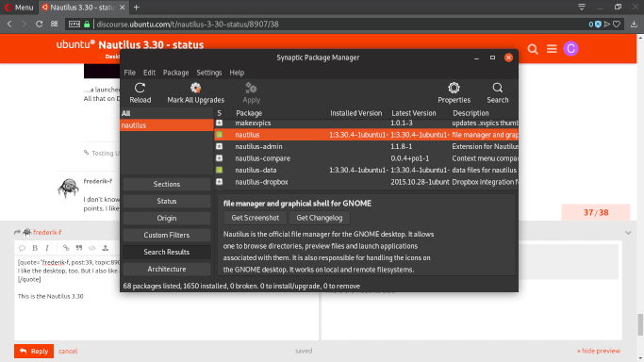This screenshot has width=644, height=362.
Task: Click the 37 / 38 topic progress indicator
Action: point(596,213)
